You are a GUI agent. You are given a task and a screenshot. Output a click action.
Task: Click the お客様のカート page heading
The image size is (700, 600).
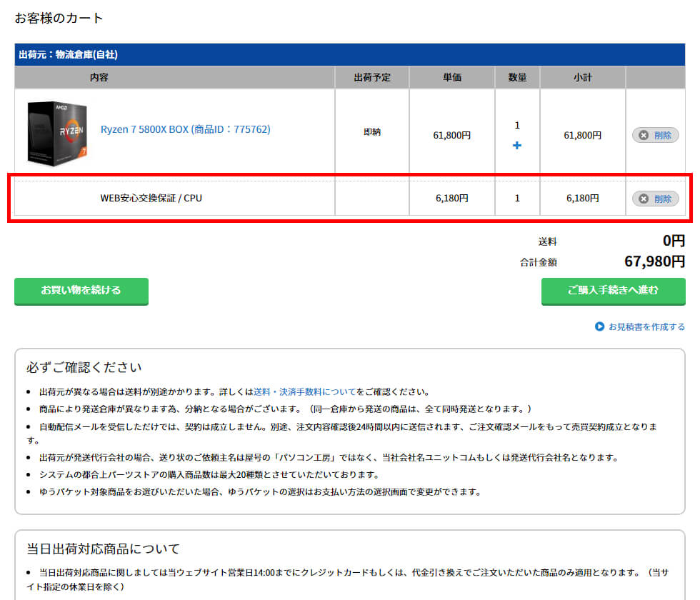tap(59, 19)
